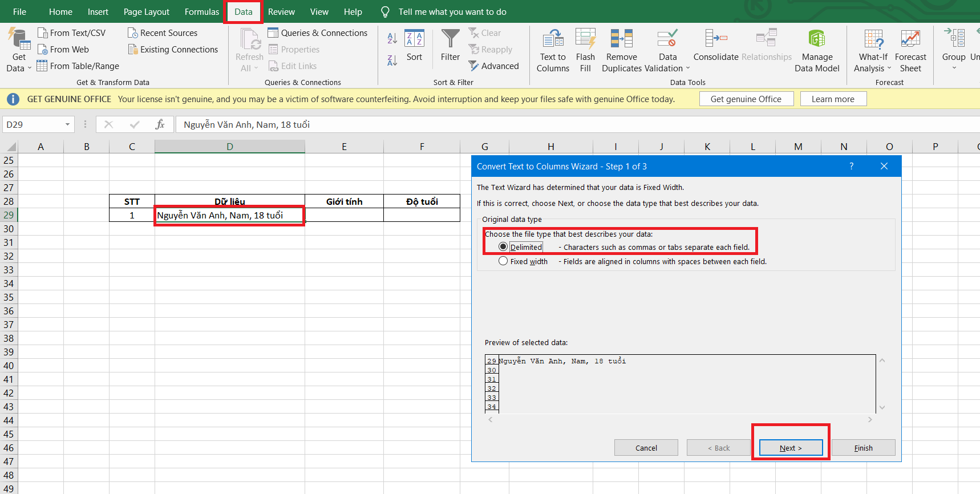
Task: Expand the Name Box dropdown
Action: click(67, 124)
